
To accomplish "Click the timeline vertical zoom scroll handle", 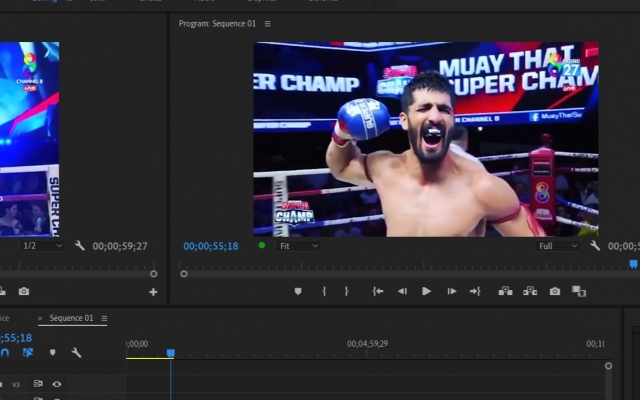I will coord(608,366).
